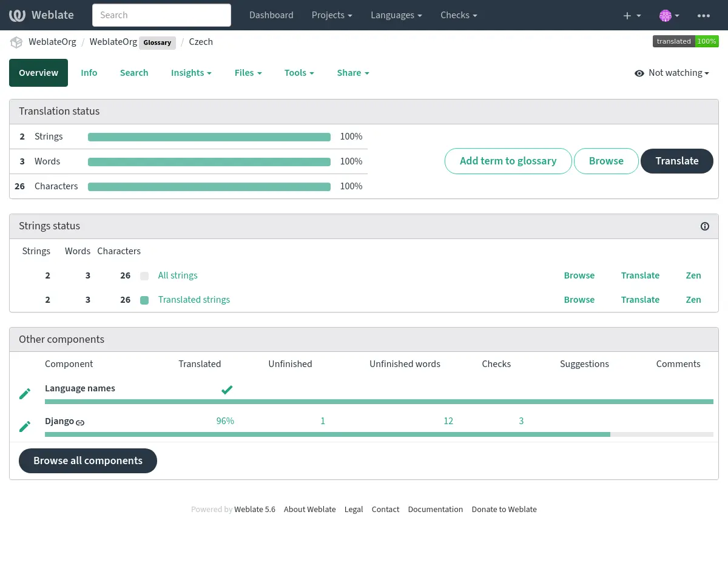Go to Dashboard in navbar
728x577 pixels.
tap(271, 15)
